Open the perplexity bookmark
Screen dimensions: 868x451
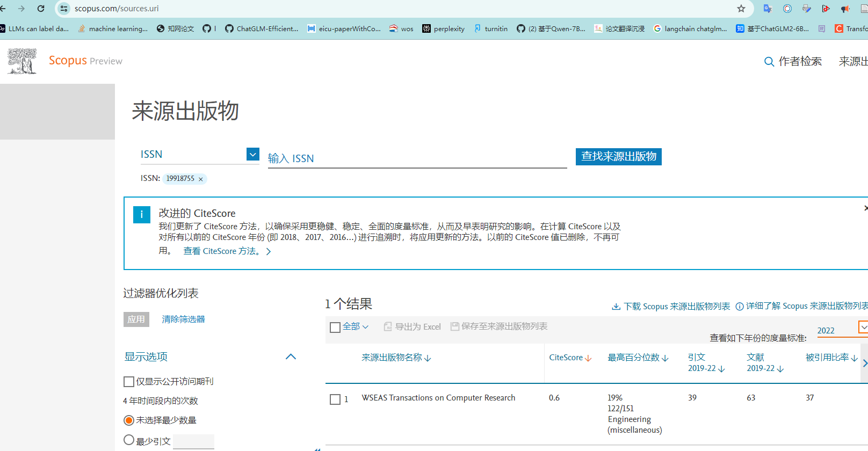(x=443, y=28)
